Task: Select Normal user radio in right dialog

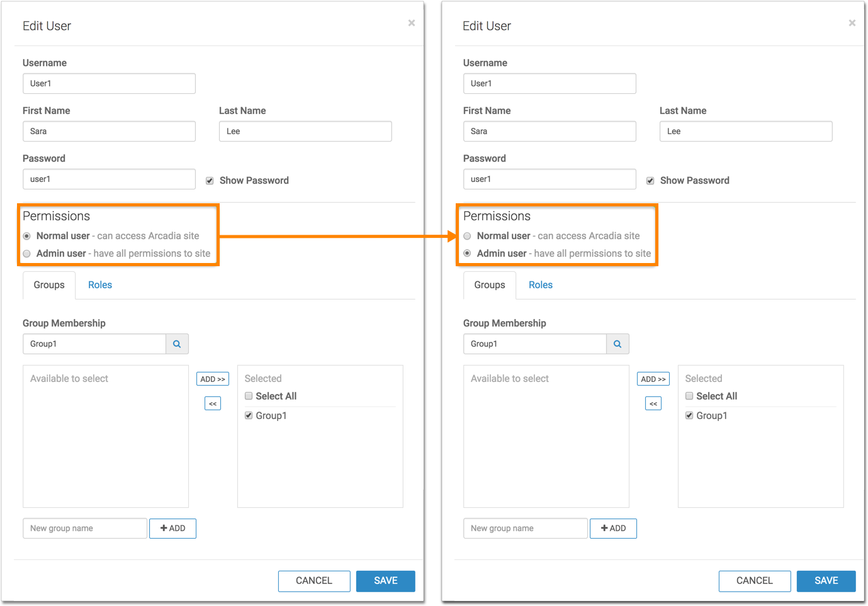Action: (x=467, y=236)
